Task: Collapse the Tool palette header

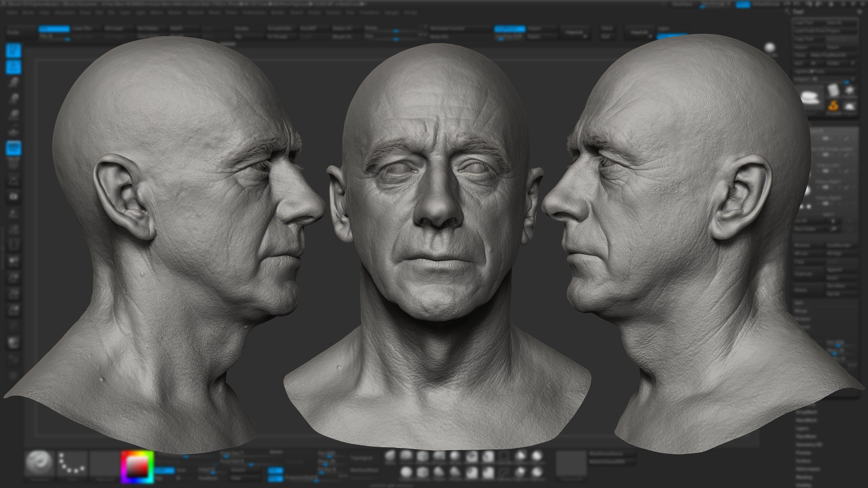Action: coord(799,11)
